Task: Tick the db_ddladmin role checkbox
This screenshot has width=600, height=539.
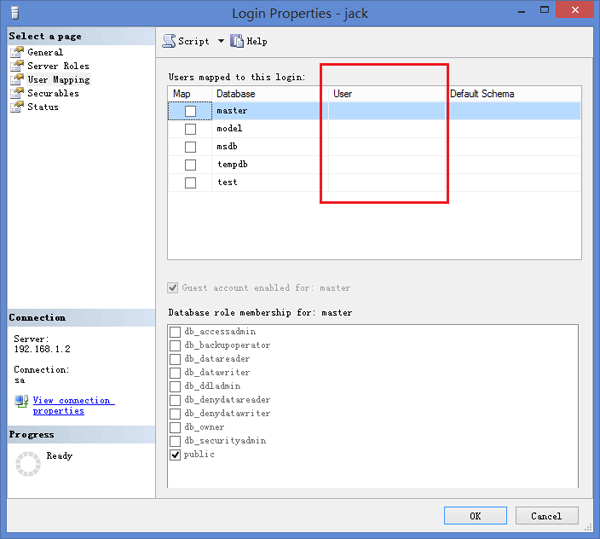Action: pyautogui.click(x=175, y=386)
